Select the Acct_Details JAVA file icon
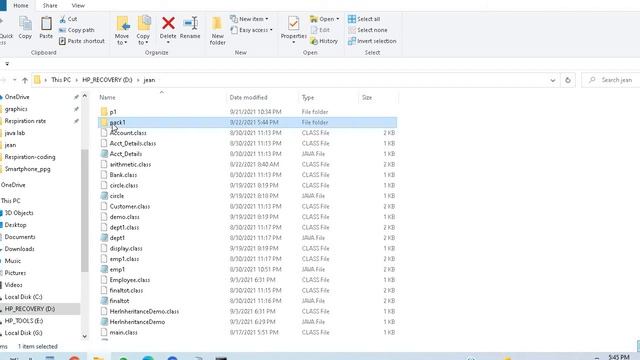This screenshot has height=360, width=640. (x=104, y=154)
